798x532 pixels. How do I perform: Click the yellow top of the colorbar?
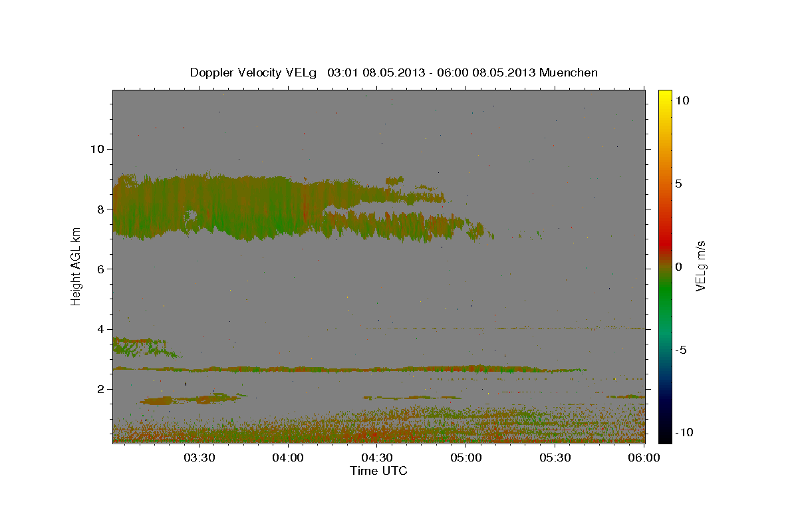(664, 95)
